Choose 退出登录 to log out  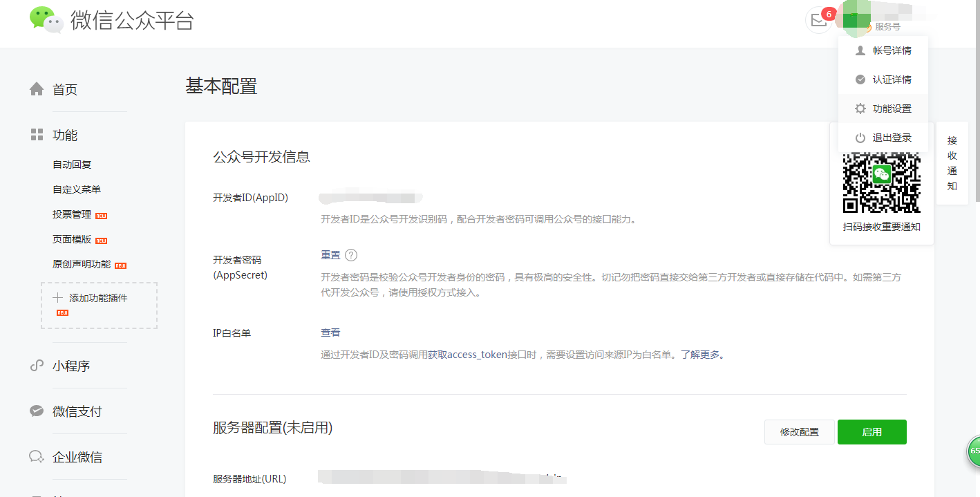(x=883, y=138)
